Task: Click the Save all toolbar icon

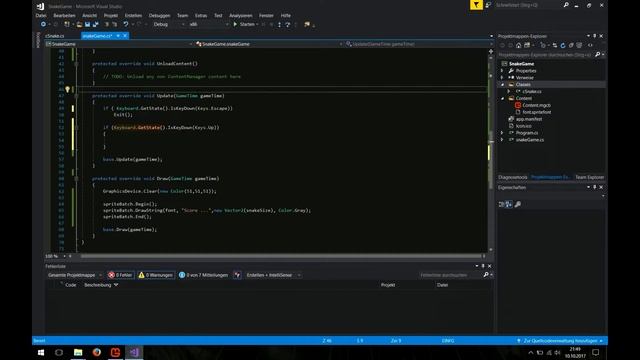Action: click(x=96, y=24)
